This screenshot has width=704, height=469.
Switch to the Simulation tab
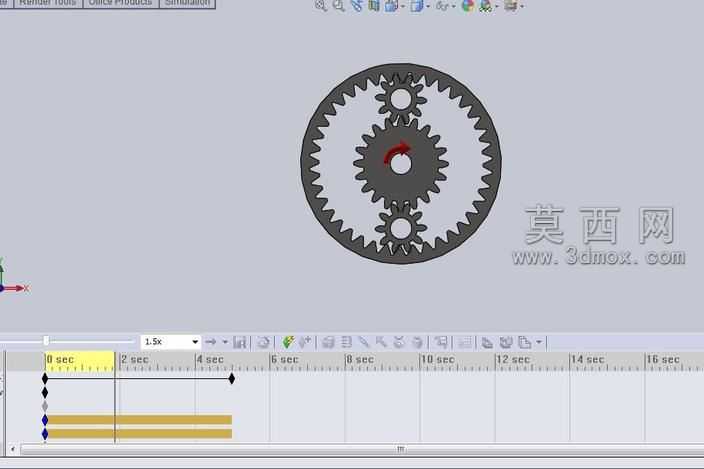[x=187, y=3]
